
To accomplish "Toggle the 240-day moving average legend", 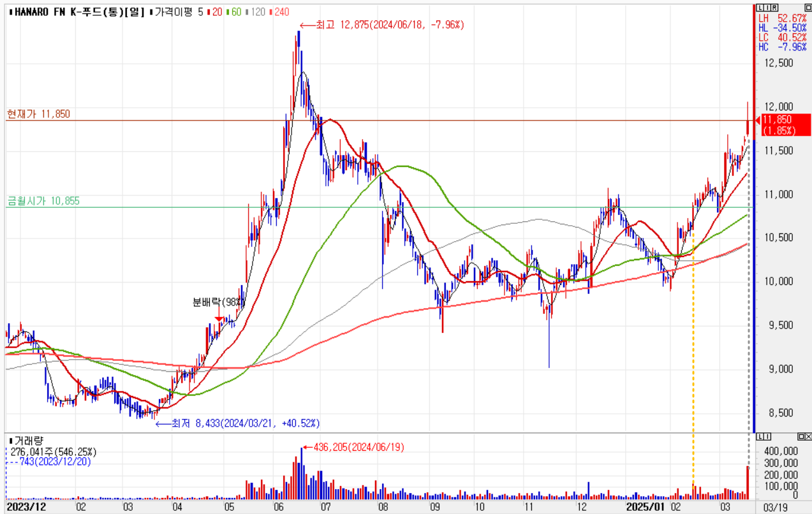I will pyautogui.click(x=280, y=12).
